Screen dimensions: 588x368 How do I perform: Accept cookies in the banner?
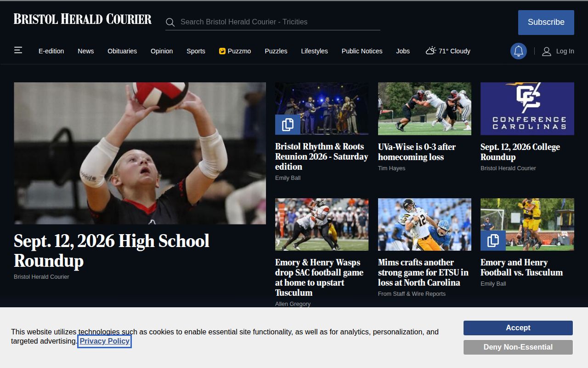[x=518, y=328]
